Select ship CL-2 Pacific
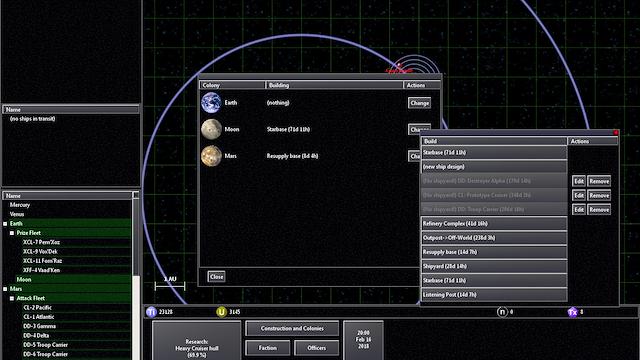 [x=38, y=308]
